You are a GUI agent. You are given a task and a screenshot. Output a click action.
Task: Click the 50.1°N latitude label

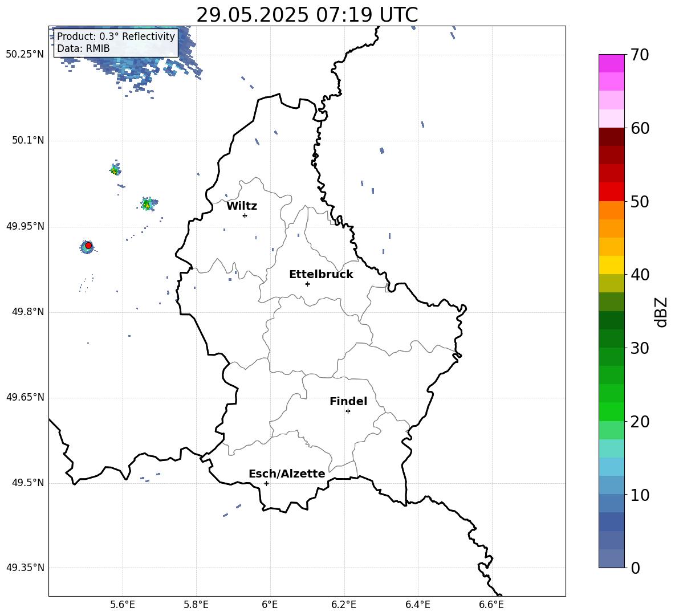27,140
